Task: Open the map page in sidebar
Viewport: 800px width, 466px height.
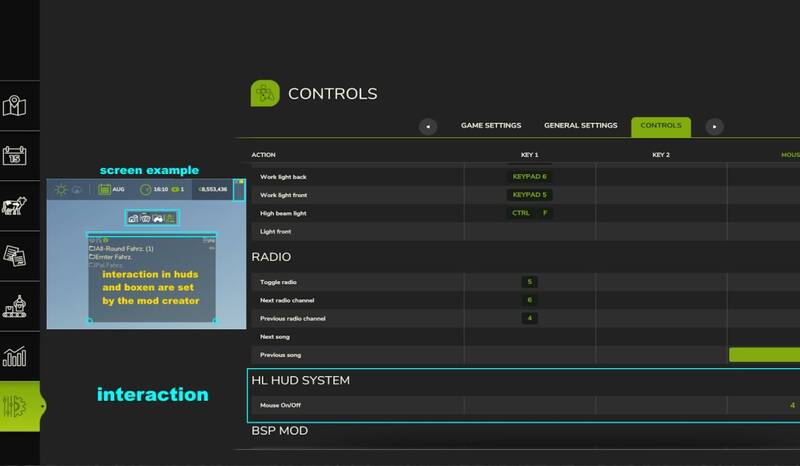Action: click(15, 106)
